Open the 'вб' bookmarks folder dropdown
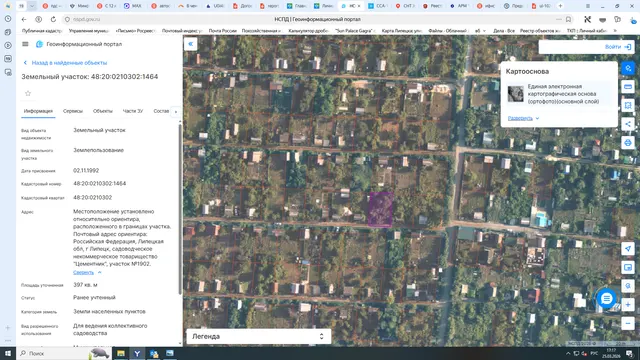Screen dimensions: 640x360 480,31
